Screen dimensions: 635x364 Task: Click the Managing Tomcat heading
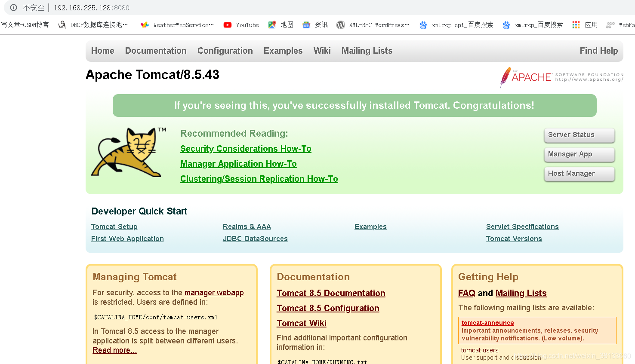(135, 277)
